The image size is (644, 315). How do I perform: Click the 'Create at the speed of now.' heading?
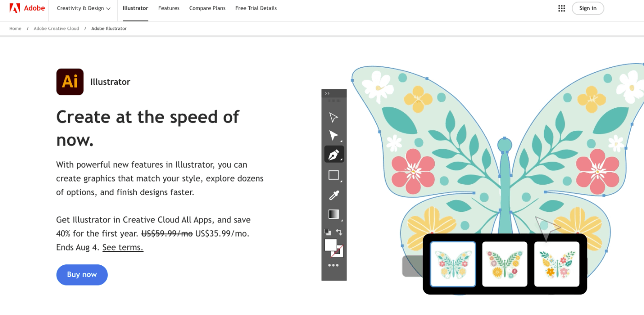148,128
